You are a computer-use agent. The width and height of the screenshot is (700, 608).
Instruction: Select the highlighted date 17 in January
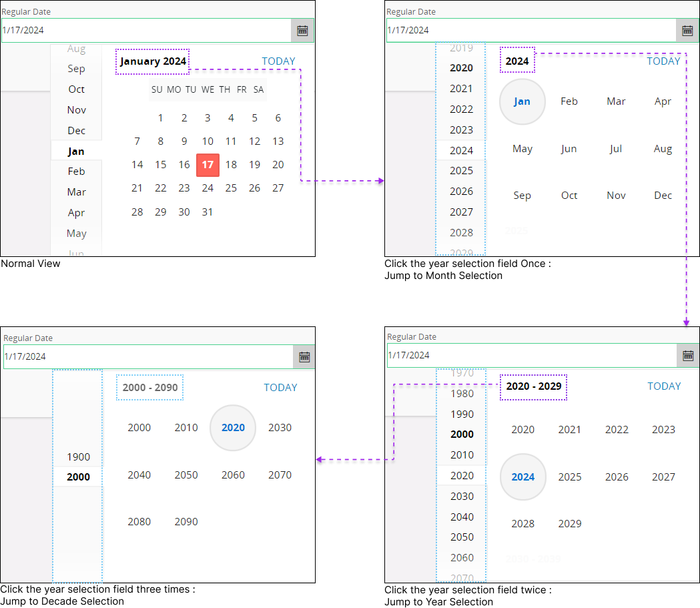pyautogui.click(x=208, y=165)
